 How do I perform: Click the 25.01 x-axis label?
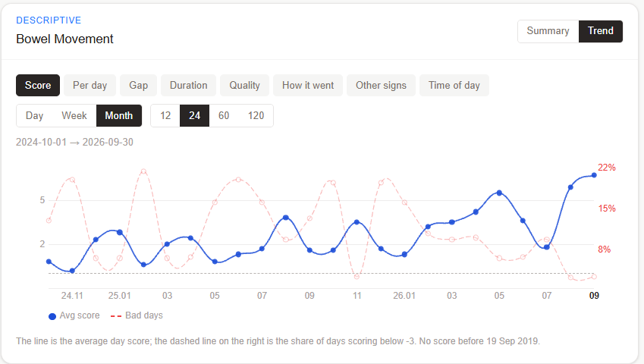pos(120,296)
